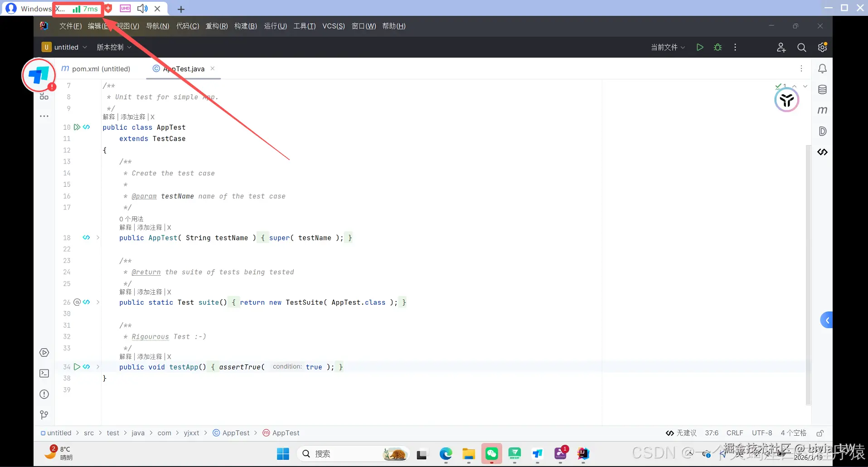868x467 pixels.
Task: Open the toolbar more actions menu
Action: [x=735, y=47]
